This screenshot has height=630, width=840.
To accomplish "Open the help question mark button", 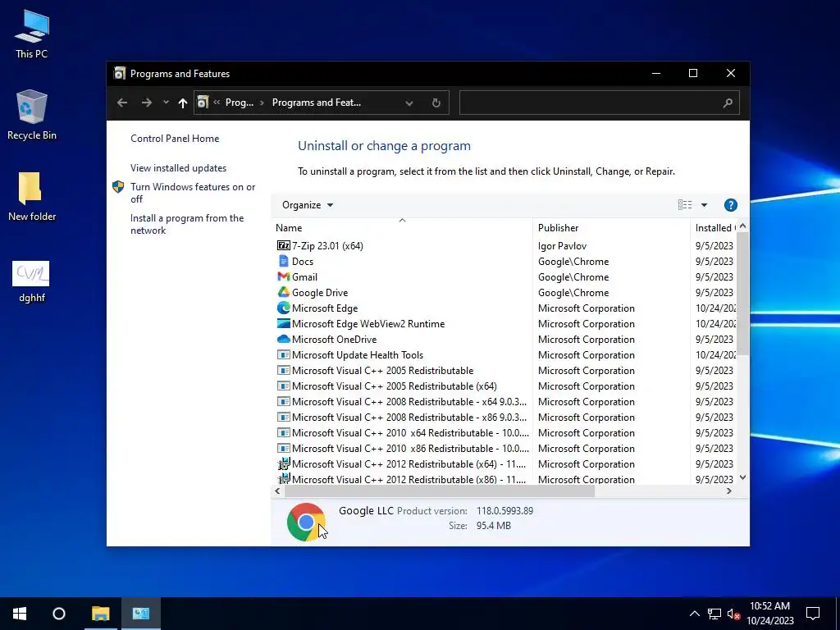I will tap(730, 204).
